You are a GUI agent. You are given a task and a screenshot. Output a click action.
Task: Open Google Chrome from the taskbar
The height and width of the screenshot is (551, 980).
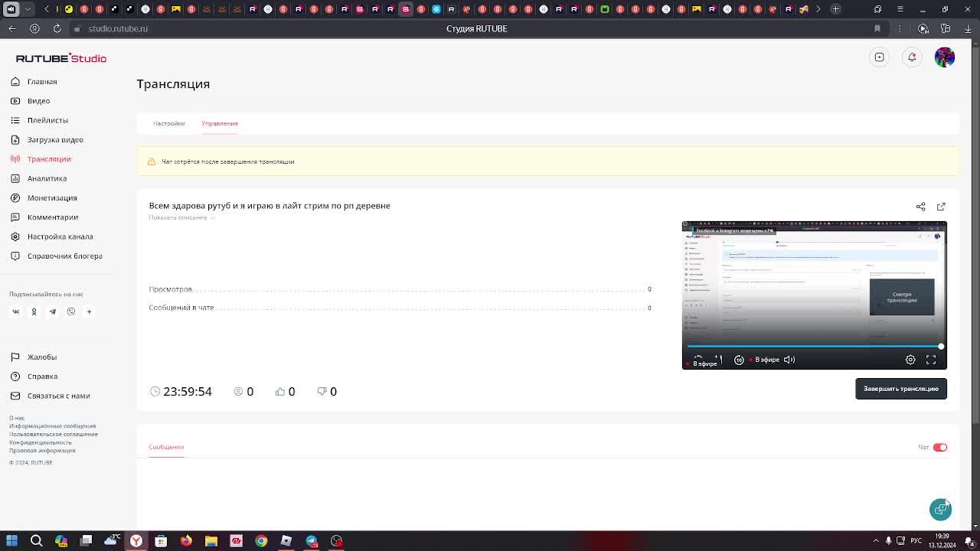tap(261, 541)
